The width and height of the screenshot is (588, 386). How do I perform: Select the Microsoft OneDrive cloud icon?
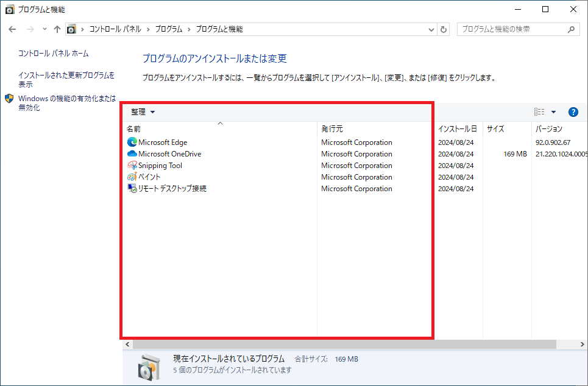132,154
